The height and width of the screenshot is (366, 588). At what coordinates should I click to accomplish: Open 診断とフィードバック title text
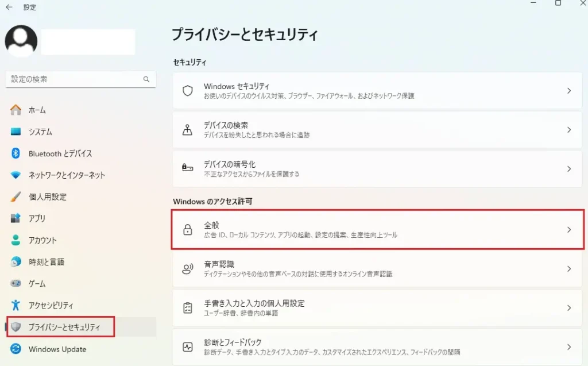click(x=233, y=342)
